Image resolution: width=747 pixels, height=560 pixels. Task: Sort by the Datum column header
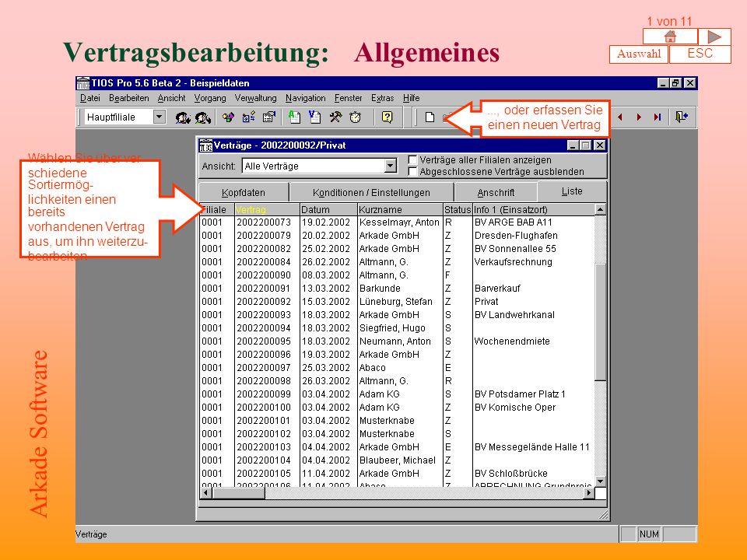pyautogui.click(x=328, y=209)
